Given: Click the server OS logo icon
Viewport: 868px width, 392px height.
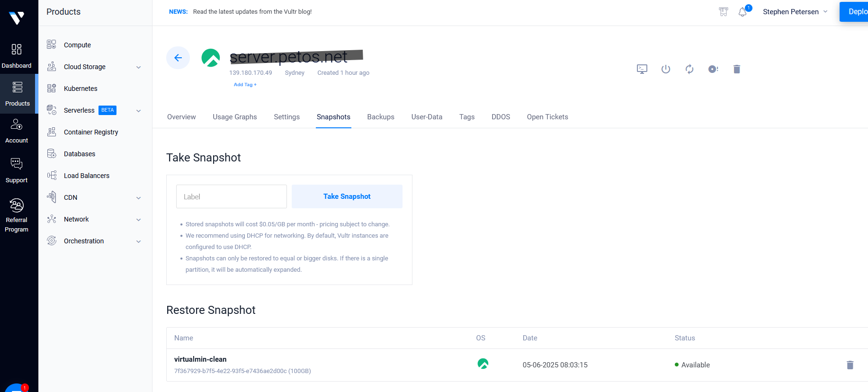Looking at the screenshot, I should pos(211,58).
